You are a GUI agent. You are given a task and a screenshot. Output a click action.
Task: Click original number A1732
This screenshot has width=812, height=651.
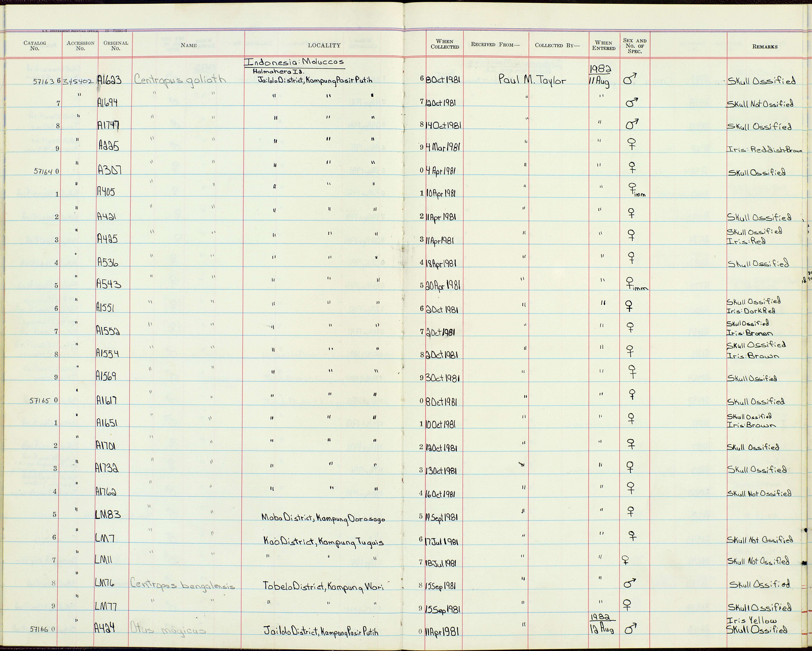[x=107, y=468]
